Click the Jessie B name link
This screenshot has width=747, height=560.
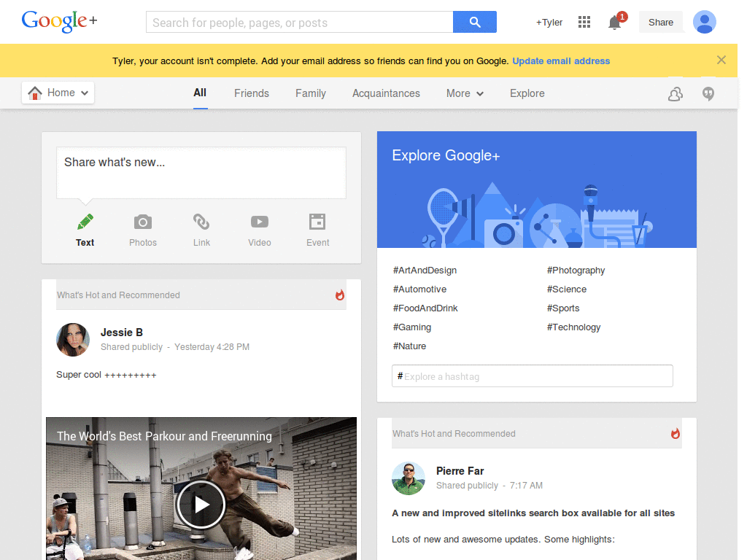click(x=122, y=332)
